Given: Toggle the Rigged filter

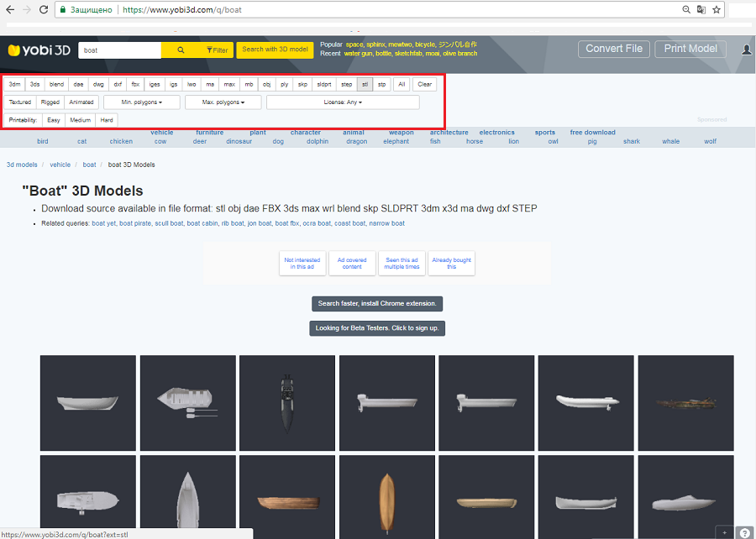Looking at the screenshot, I should coord(50,102).
